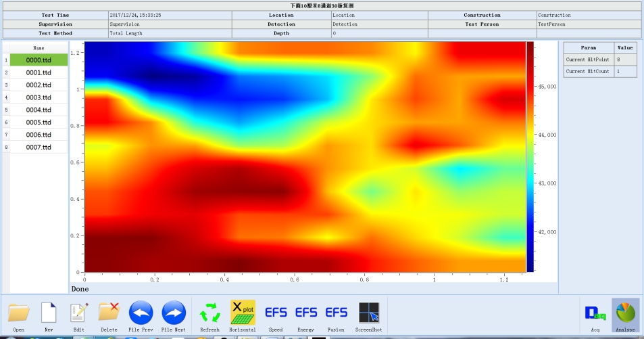Go to previous file with File Prev

pos(141,313)
